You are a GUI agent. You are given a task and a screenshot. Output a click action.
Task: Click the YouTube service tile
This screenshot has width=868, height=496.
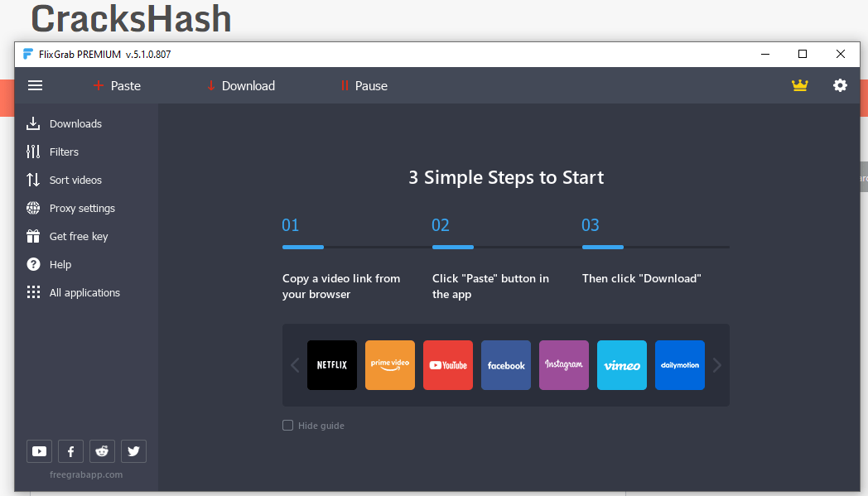click(x=448, y=365)
